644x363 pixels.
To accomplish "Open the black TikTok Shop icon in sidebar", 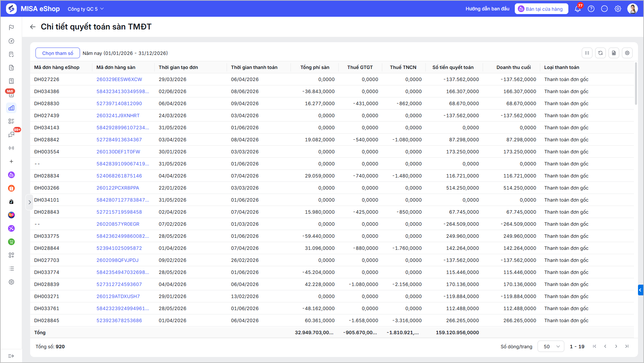I will coord(11,202).
